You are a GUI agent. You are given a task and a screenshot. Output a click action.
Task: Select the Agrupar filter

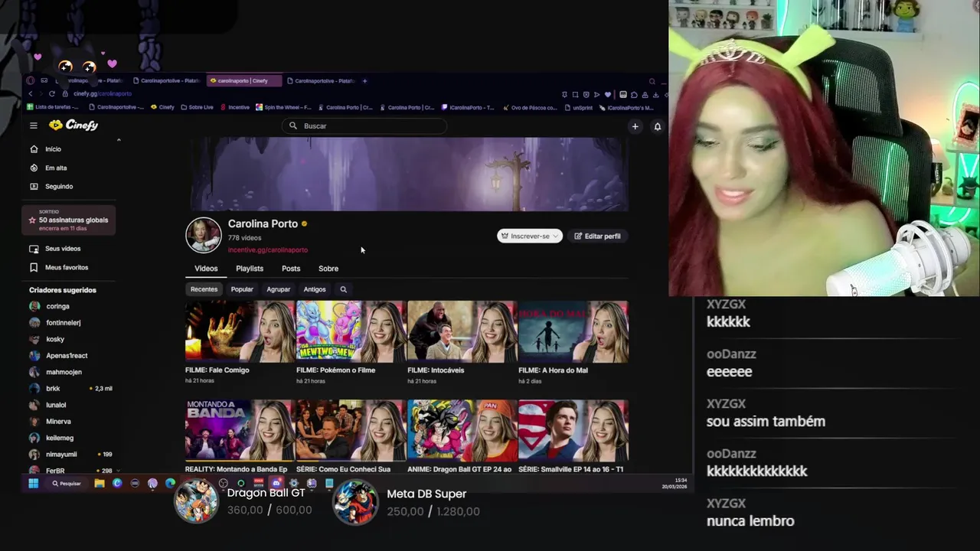coord(279,289)
